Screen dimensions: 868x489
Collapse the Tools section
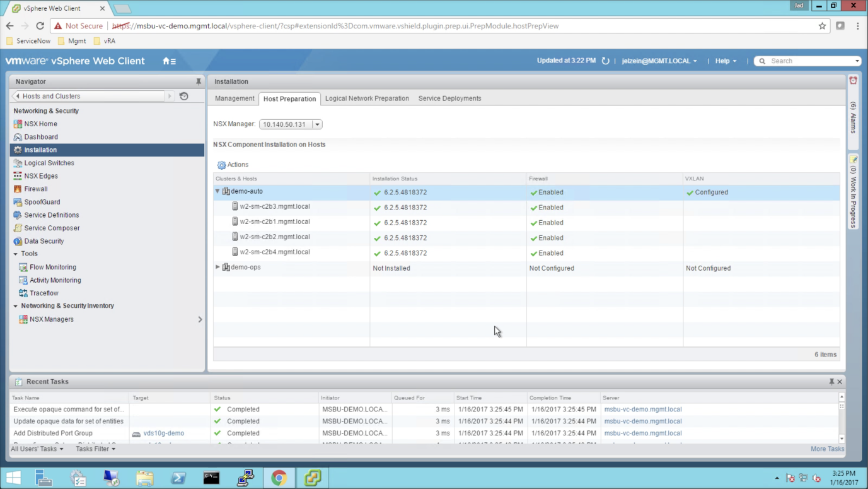click(x=16, y=254)
